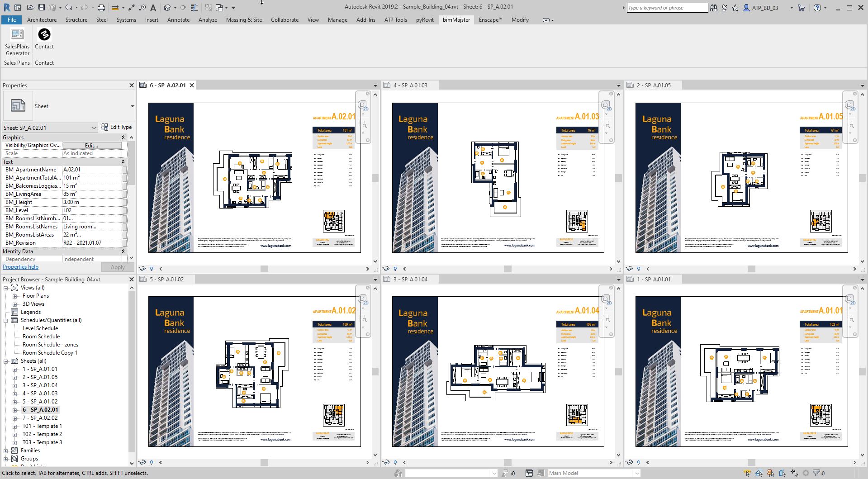Click the '4 - SP_A.01.03' view title tab
The image size is (868, 479).
pos(410,85)
